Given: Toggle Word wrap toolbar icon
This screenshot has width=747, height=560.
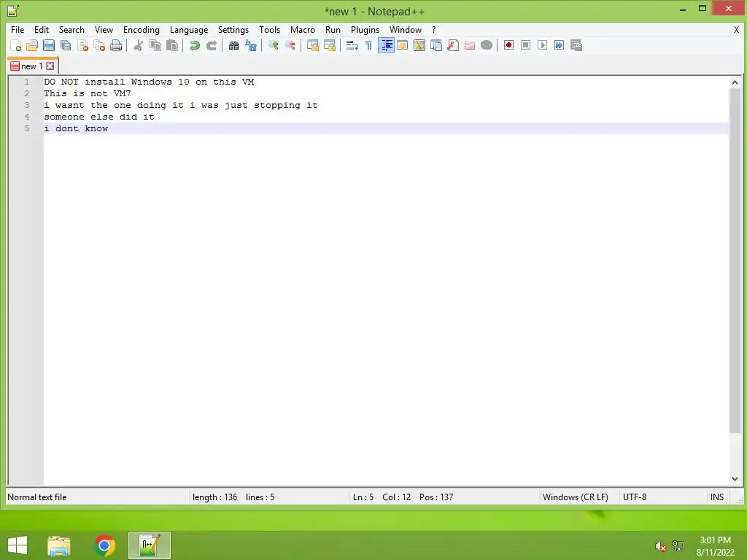Looking at the screenshot, I should pos(352,45).
